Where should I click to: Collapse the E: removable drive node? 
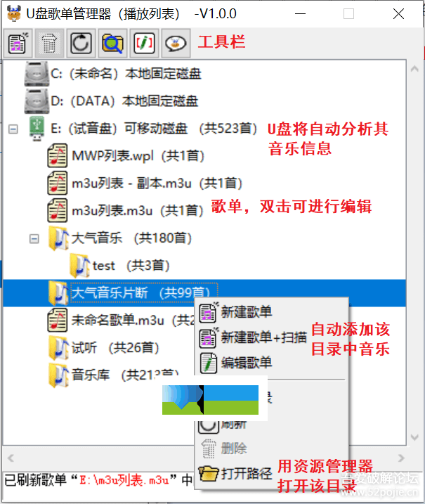(13, 129)
